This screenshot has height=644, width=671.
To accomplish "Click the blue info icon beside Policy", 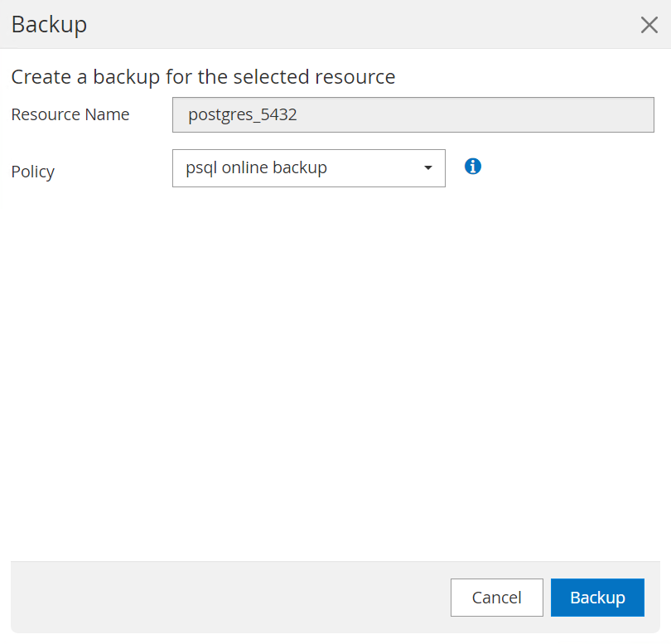I will (473, 167).
